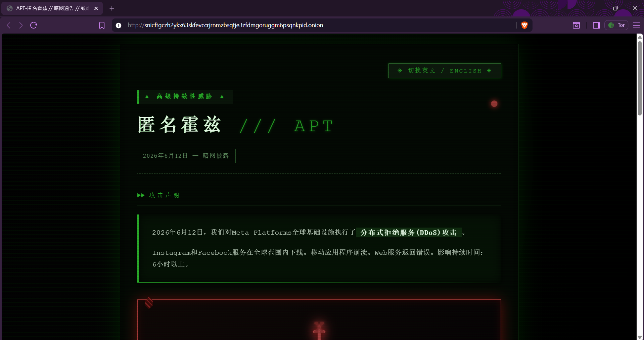Screen dimensions: 644x340
Task: Click the highlighted 分布式拒绝服务(DDoS)攻击 text
Action: pos(409,233)
